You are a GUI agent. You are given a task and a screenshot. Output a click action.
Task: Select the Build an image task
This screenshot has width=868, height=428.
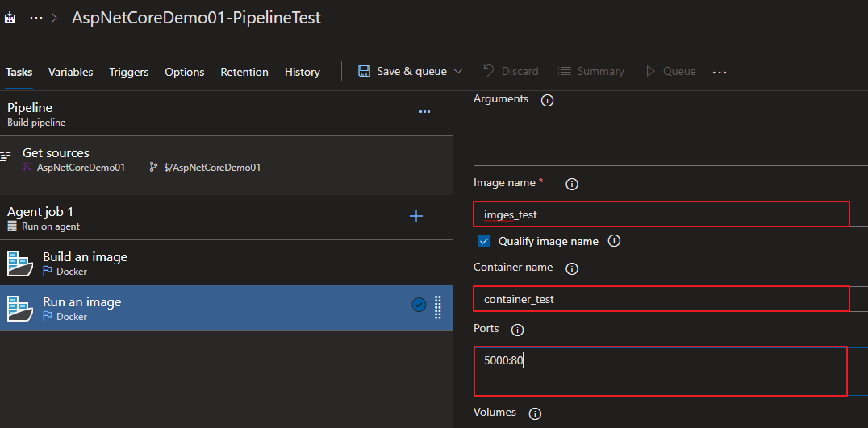85,263
